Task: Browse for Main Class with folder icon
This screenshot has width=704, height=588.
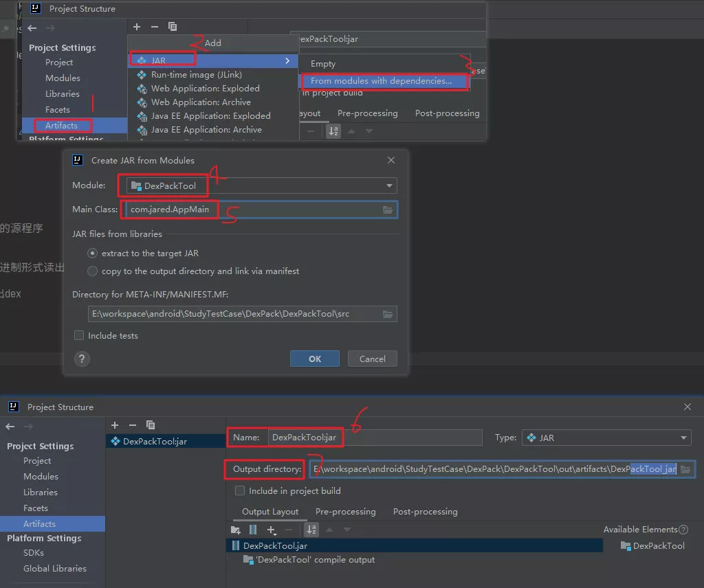Action: pyautogui.click(x=388, y=210)
